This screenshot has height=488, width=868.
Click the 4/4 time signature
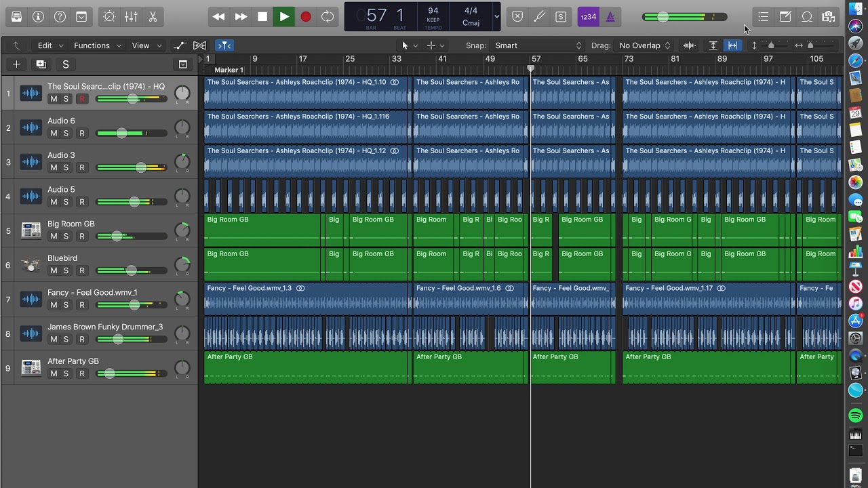(471, 11)
